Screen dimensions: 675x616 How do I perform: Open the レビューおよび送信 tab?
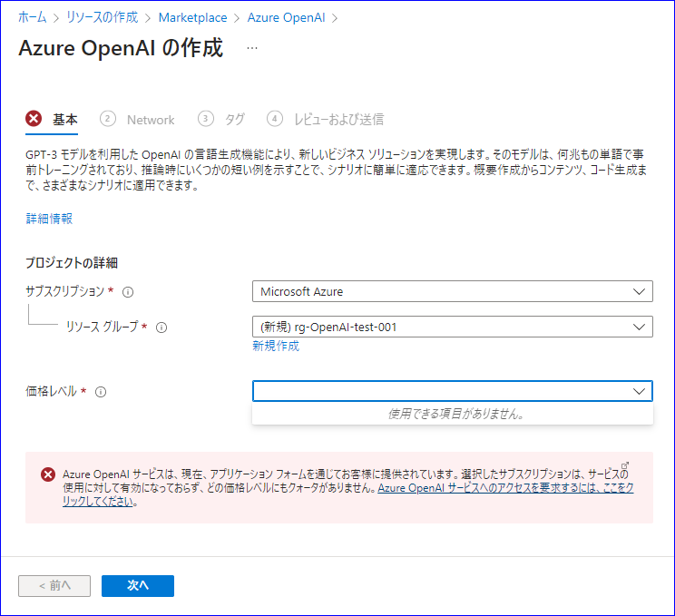(338, 119)
